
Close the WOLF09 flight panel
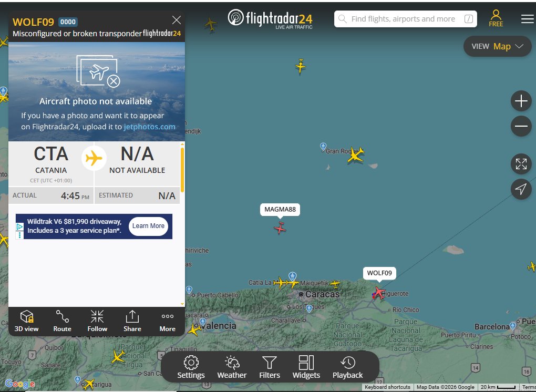pos(177,20)
